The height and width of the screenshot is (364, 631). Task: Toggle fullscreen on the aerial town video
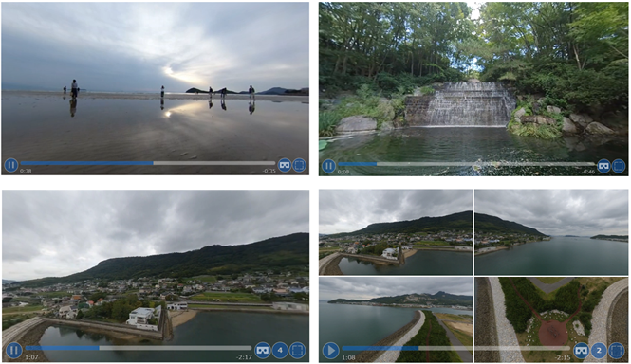(297, 350)
